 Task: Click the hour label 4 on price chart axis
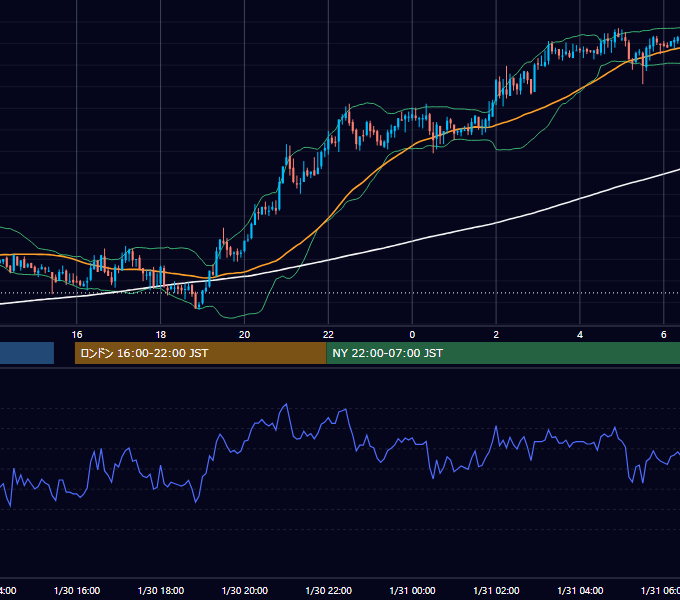coord(580,335)
